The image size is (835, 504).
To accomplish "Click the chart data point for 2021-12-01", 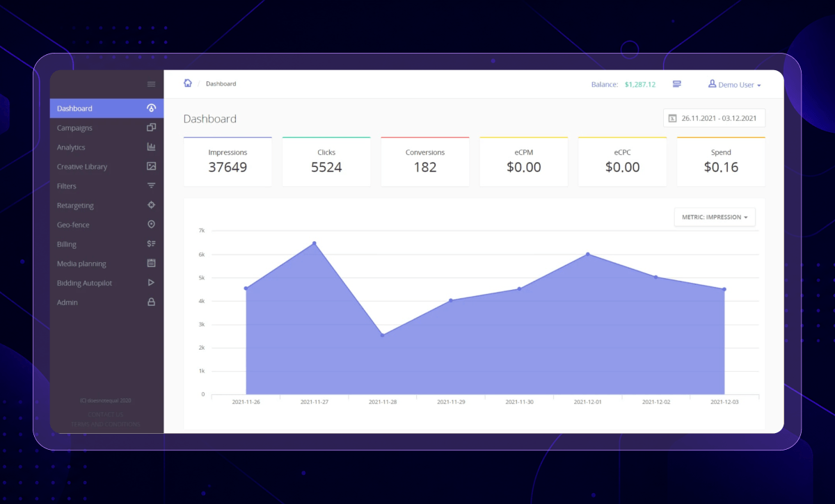I will click(x=588, y=254).
